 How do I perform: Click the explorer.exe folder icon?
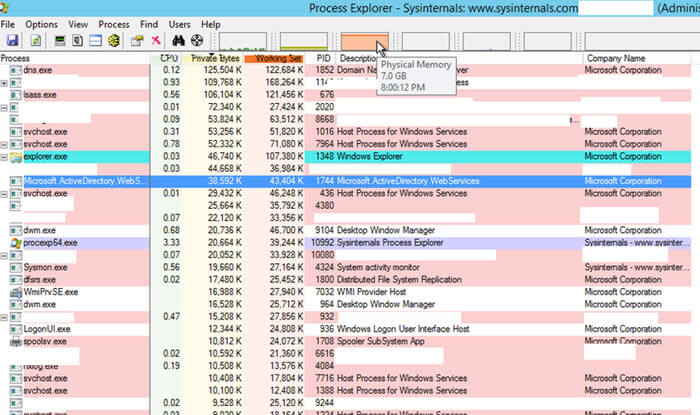click(x=16, y=157)
